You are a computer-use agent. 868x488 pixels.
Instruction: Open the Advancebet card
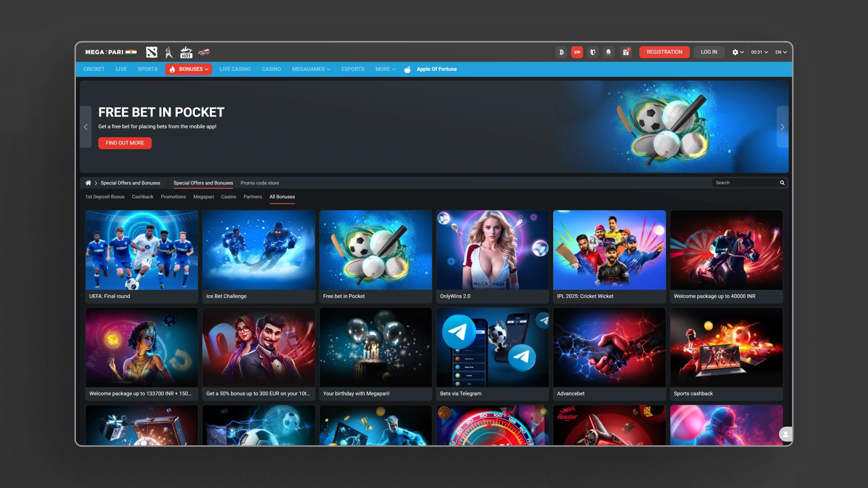click(x=609, y=354)
